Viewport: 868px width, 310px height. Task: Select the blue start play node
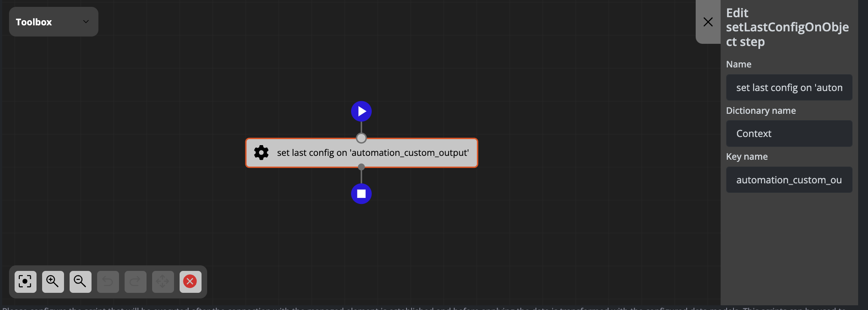click(361, 112)
